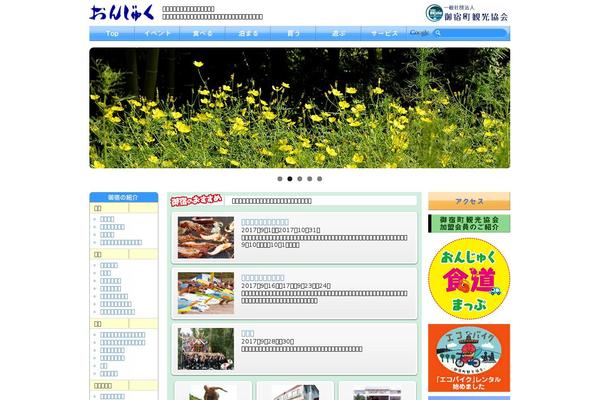This screenshot has width=600, height=400.
Task: Select the second carousel dot
Action: pyautogui.click(x=290, y=178)
